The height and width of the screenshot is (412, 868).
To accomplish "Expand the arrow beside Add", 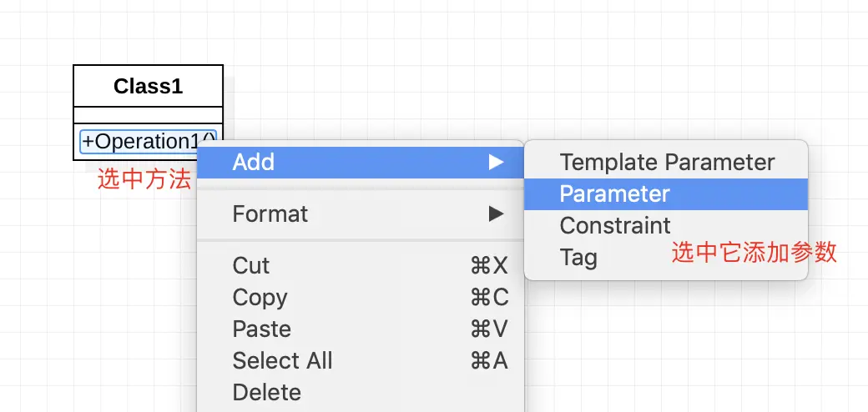I will (x=497, y=162).
